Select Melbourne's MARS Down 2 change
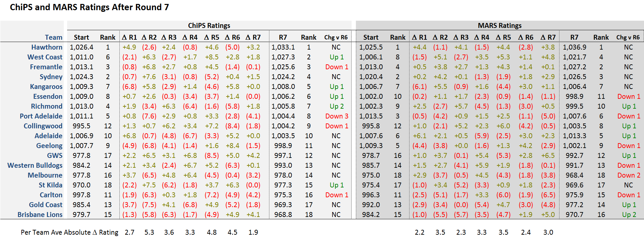Viewport: 644px width, 237px height. click(629, 175)
